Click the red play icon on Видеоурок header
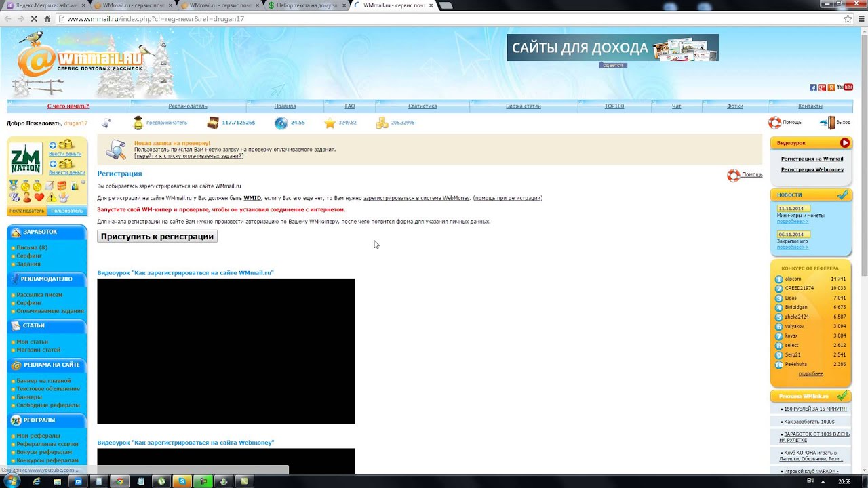The image size is (868, 488). 844,143
